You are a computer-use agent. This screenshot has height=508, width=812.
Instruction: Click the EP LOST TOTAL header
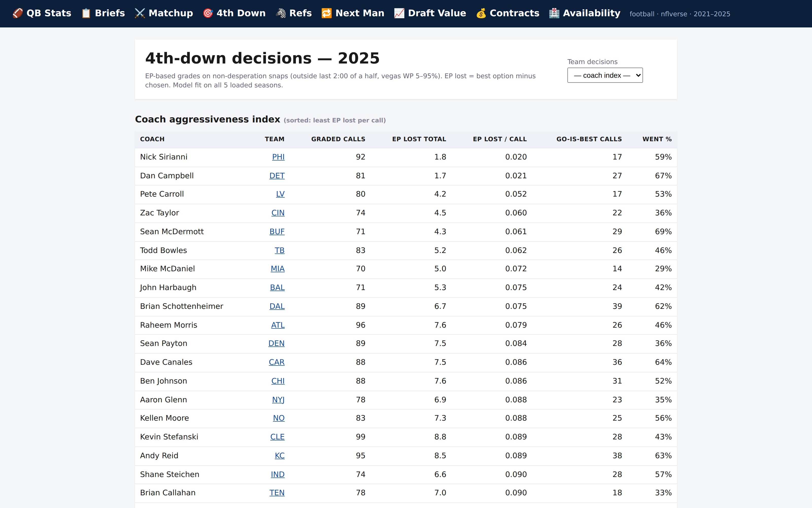click(419, 139)
